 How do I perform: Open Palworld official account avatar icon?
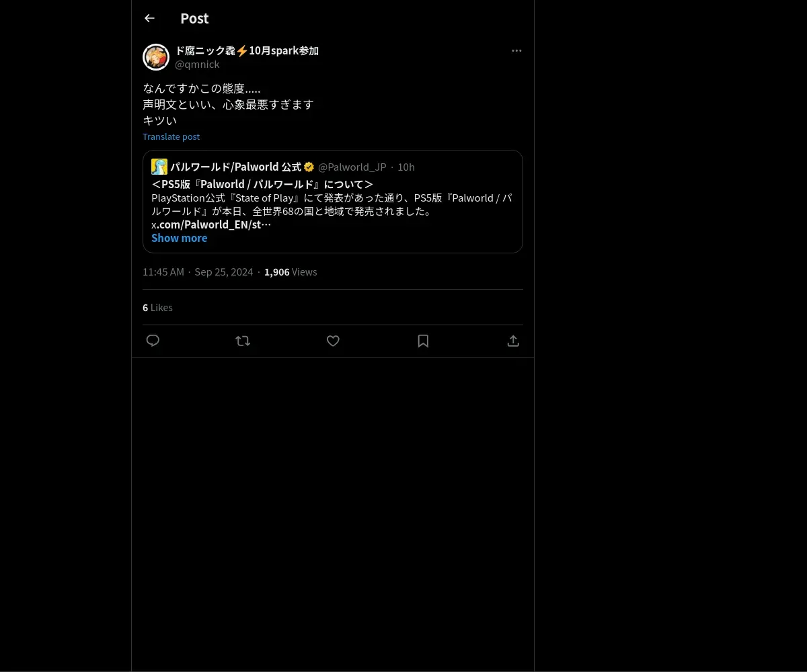(159, 167)
